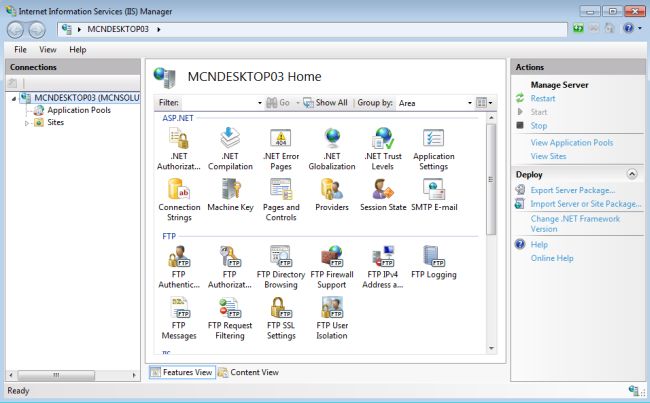The height and width of the screenshot is (403, 650).
Task: Click View Application Pools link
Action: click(x=572, y=143)
